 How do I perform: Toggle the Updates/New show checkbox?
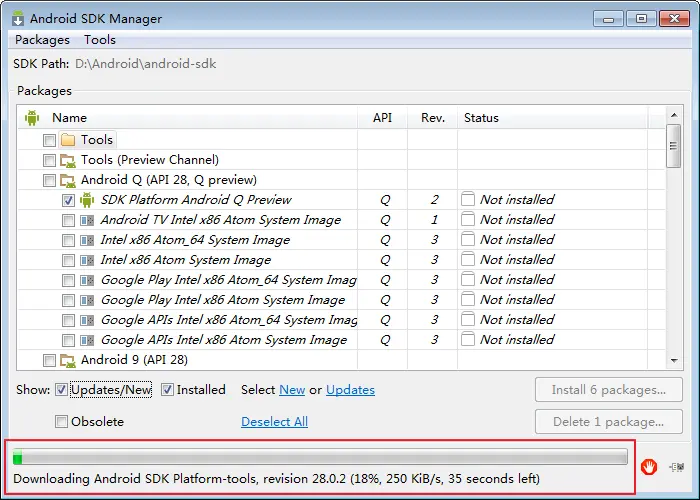61,390
